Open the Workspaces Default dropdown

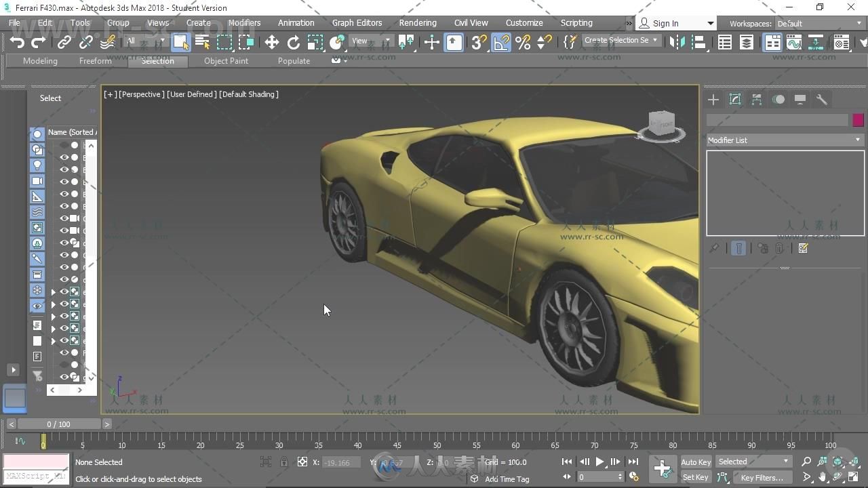point(819,23)
